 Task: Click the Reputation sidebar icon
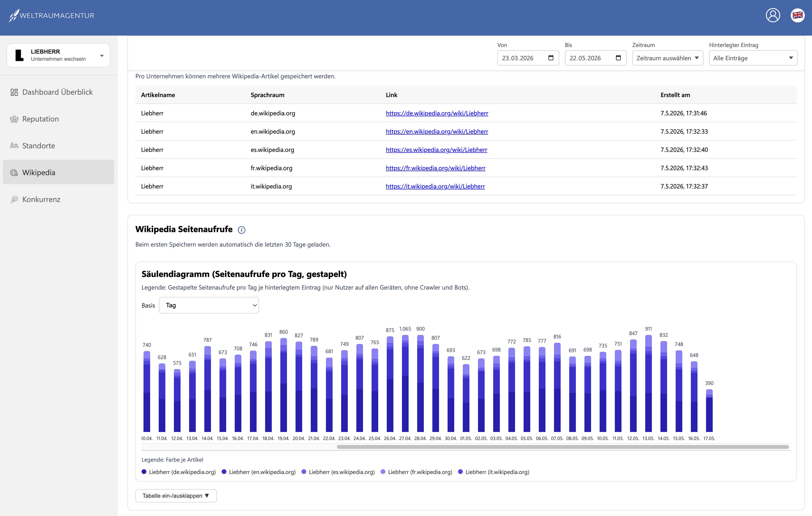pos(14,119)
